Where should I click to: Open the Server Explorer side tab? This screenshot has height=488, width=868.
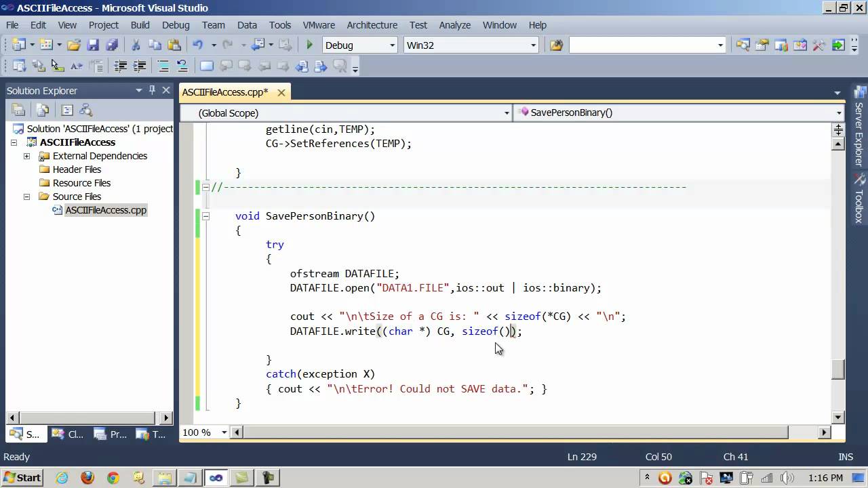(x=860, y=127)
